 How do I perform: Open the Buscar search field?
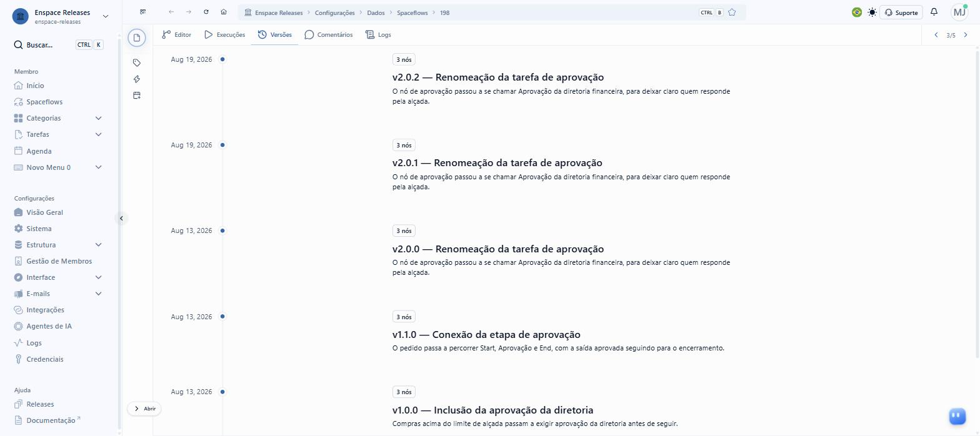click(59, 45)
